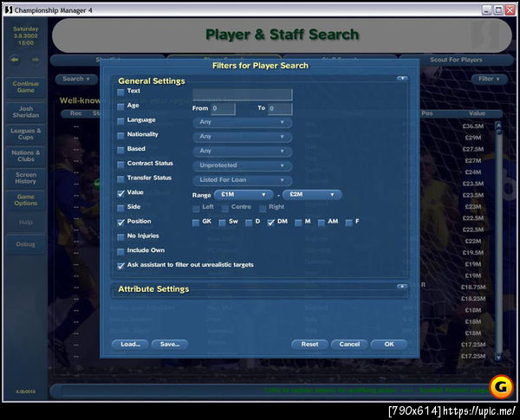This screenshot has height=420, width=520.
Task: Click the Load... button
Action: (130, 345)
